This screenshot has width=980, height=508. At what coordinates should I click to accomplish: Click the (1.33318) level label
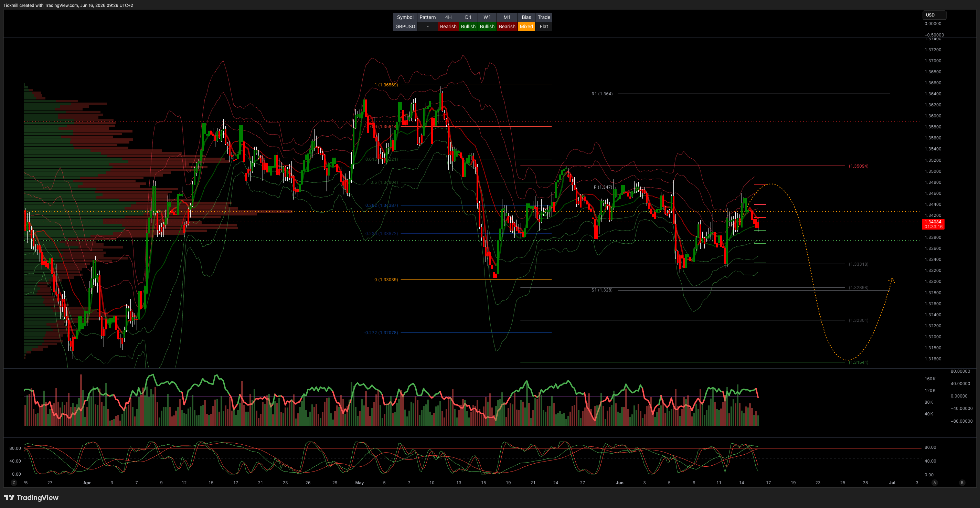pyautogui.click(x=858, y=264)
